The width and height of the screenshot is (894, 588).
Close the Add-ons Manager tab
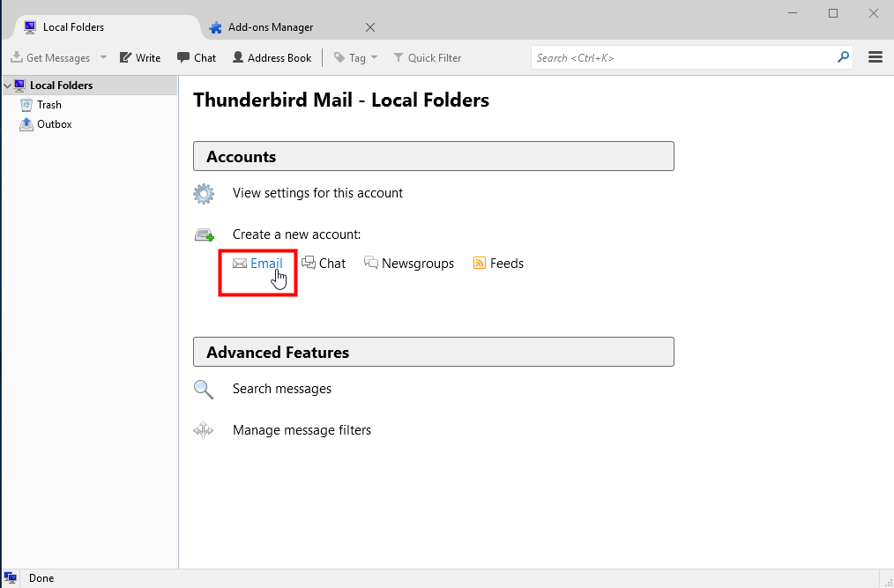370,26
